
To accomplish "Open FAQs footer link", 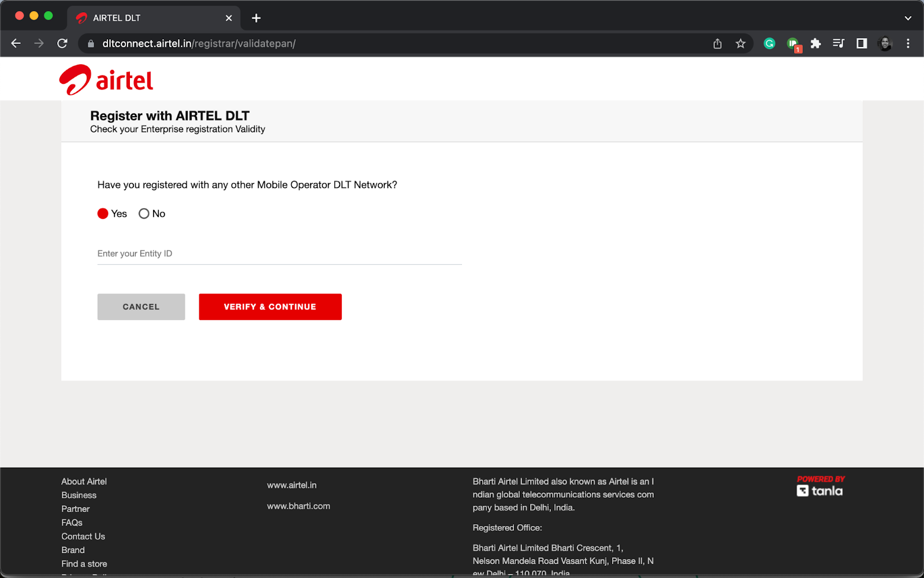I will 72,523.
